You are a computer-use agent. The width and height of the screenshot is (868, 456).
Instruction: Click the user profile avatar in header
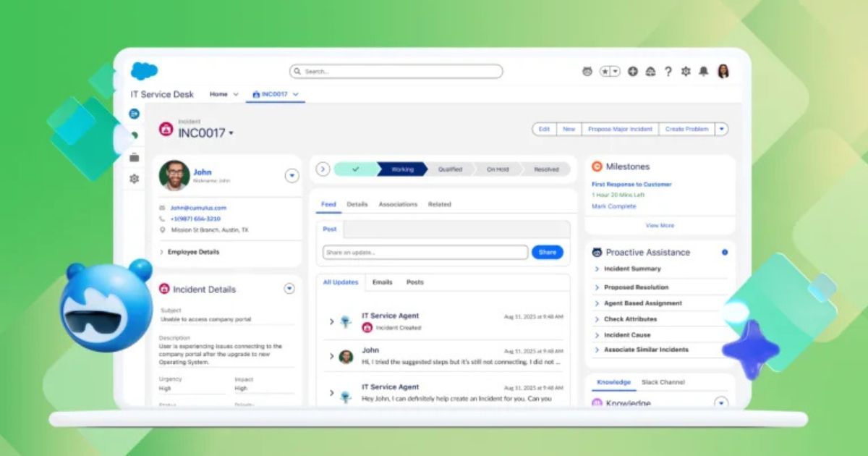723,71
